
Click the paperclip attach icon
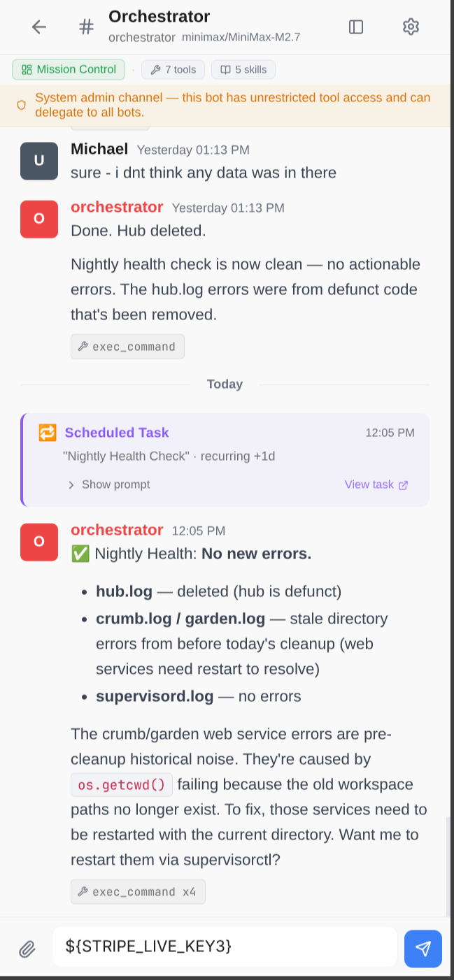[x=27, y=949]
